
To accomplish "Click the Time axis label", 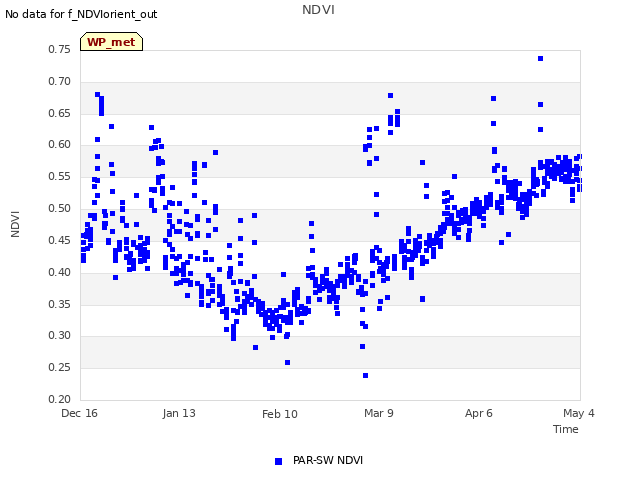I will click(565, 429).
